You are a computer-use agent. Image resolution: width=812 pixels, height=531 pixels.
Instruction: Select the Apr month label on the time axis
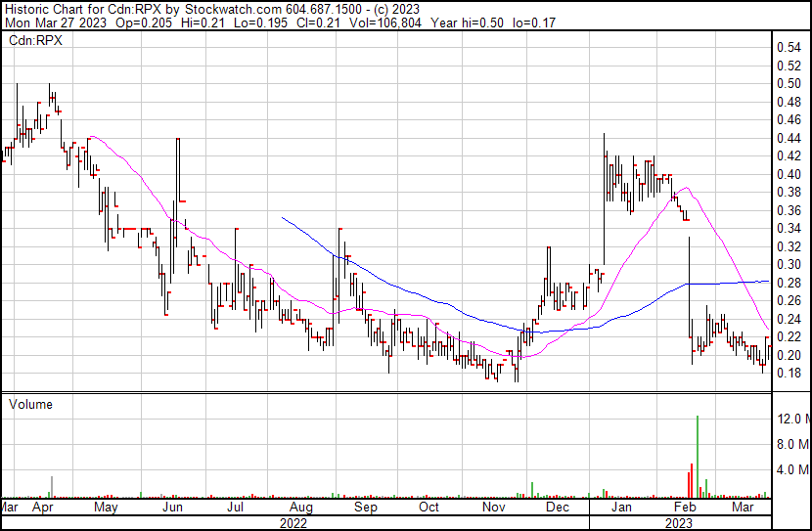click(42, 508)
